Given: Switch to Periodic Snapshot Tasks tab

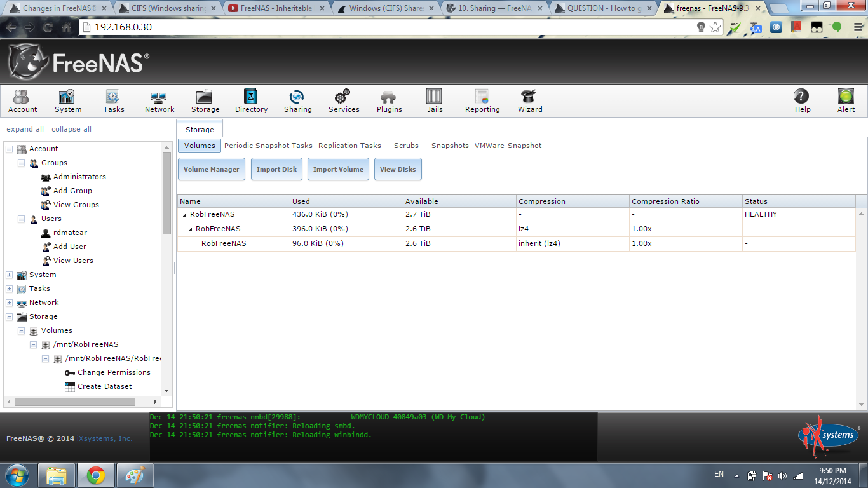Looking at the screenshot, I should 268,146.
